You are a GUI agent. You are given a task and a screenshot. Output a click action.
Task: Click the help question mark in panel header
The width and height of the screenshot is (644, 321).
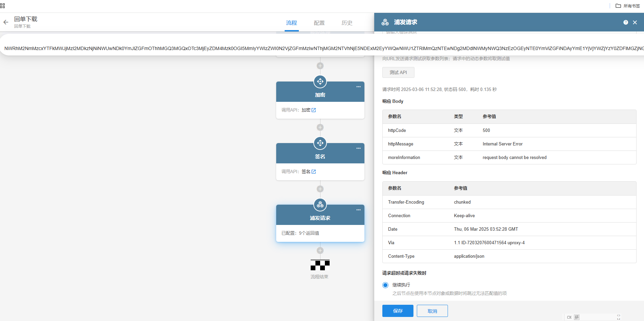point(626,22)
